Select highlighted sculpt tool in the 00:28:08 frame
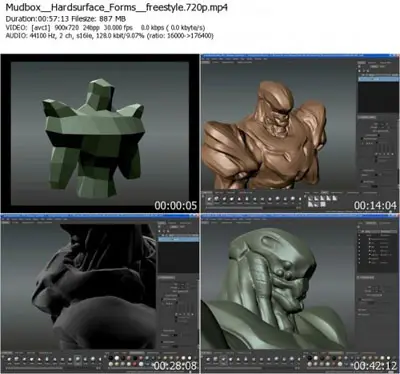 (x=77, y=359)
